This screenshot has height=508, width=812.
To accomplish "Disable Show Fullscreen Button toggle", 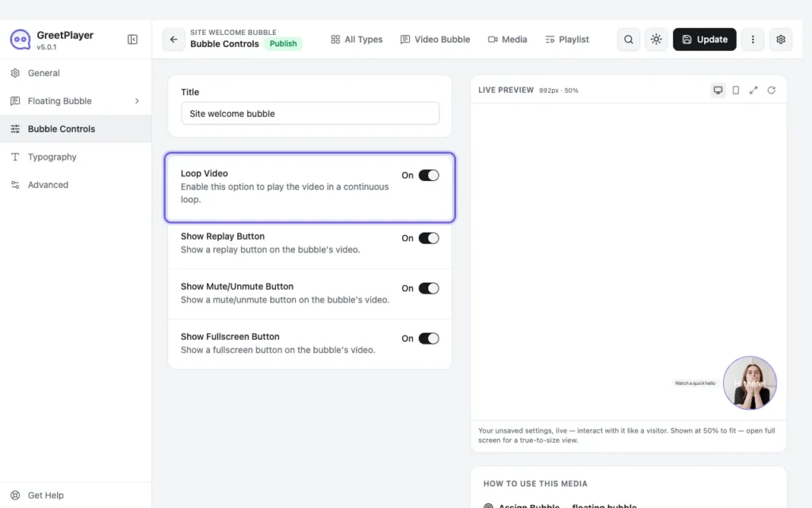I will pos(429,338).
